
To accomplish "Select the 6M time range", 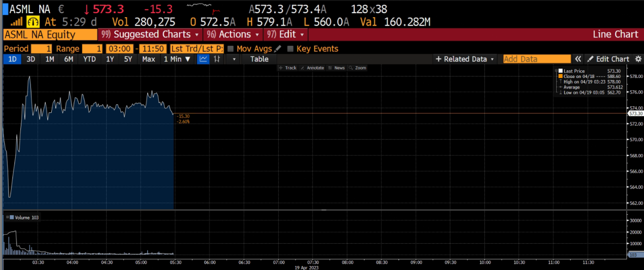I will point(69,59).
